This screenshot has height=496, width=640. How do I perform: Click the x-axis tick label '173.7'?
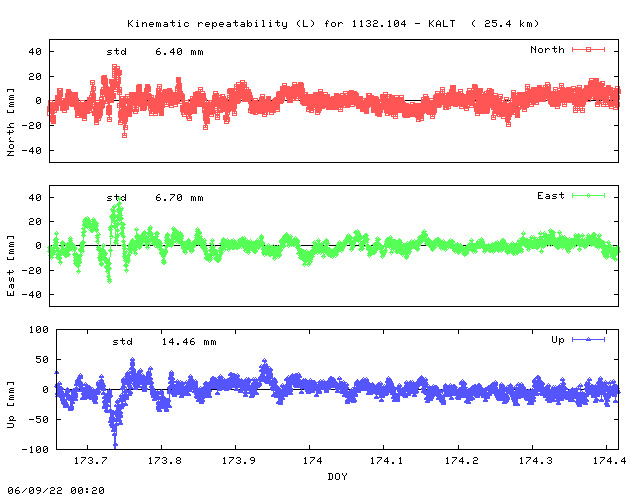pos(91,461)
